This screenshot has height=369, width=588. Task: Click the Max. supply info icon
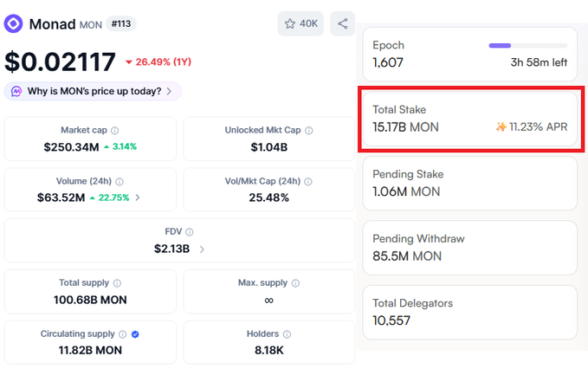pos(295,283)
